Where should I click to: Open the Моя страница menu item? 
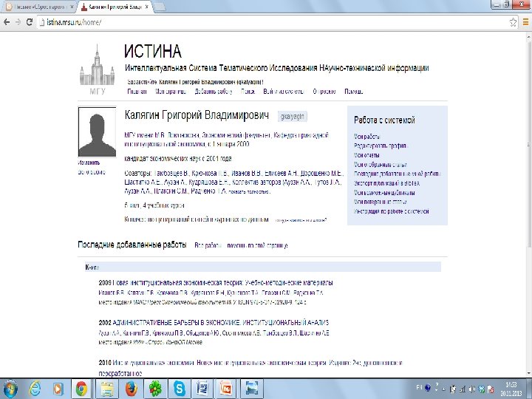(x=171, y=92)
